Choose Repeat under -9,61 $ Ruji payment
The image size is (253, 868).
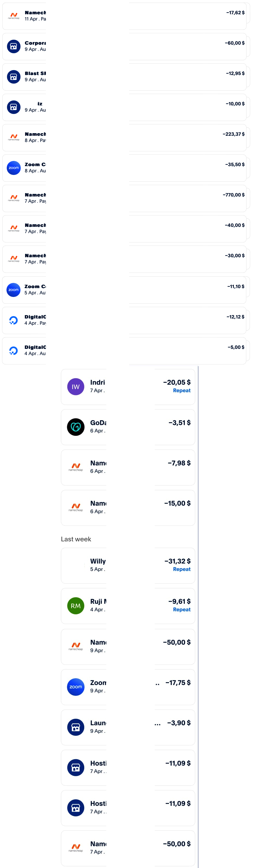(x=182, y=609)
